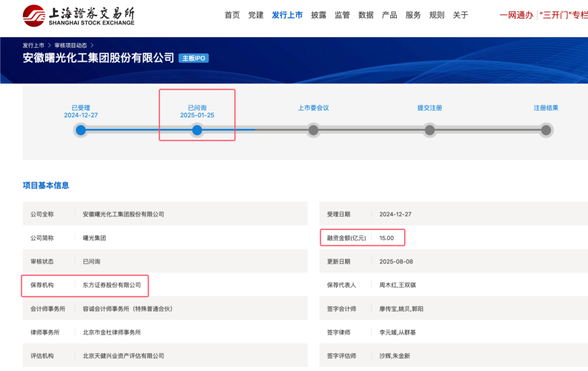
Task: Select 签字评估师 value 沙辉,朱金新
Action: [x=395, y=356]
